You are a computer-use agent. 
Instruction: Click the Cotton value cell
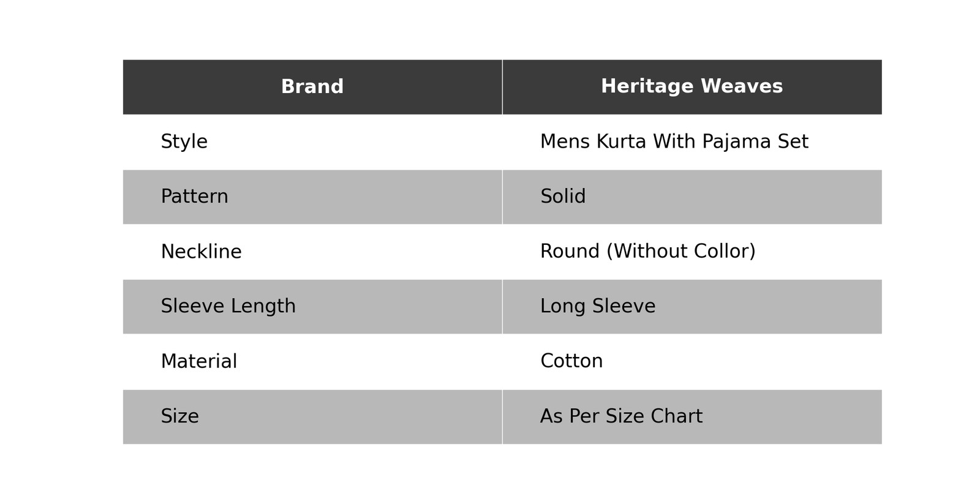click(x=571, y=361)
